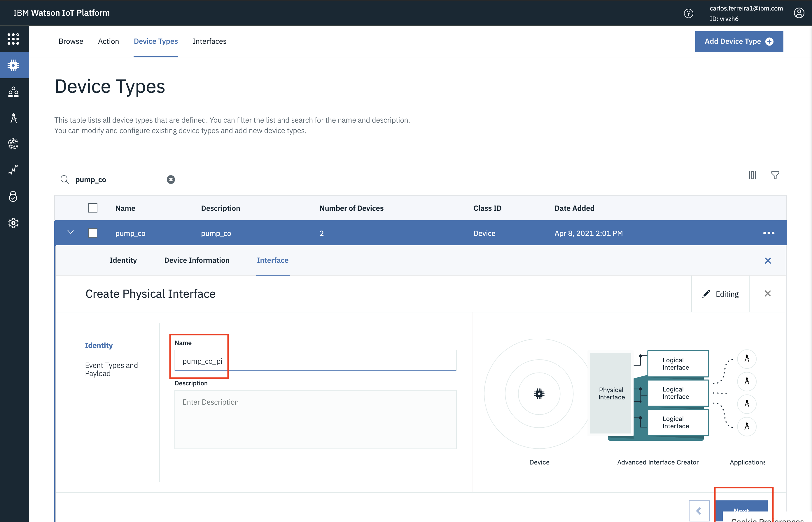This screenshot has height=522, width=812.
Task: Switch to the Browse tab
Action: point(71,41)
